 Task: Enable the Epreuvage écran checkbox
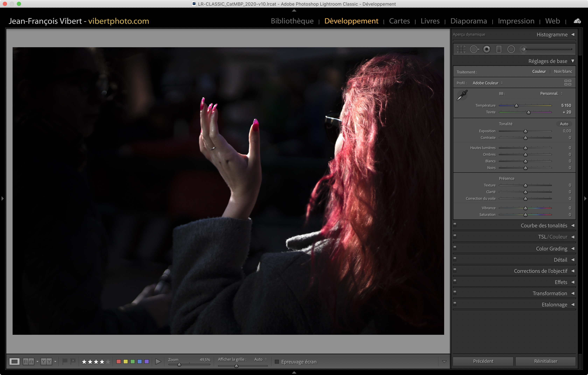(x=277, y=362)
